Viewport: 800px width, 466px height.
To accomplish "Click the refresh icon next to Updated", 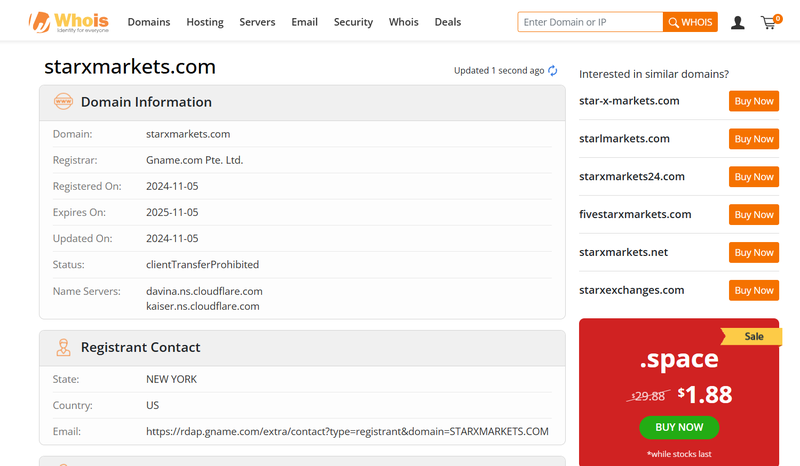I will coord(553,70).
